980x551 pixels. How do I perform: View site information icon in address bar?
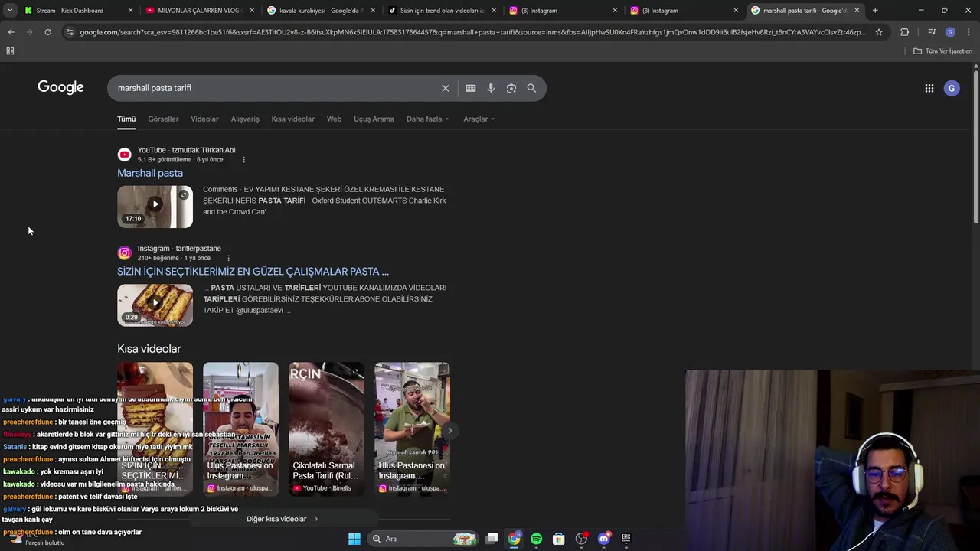coord(70,32)
